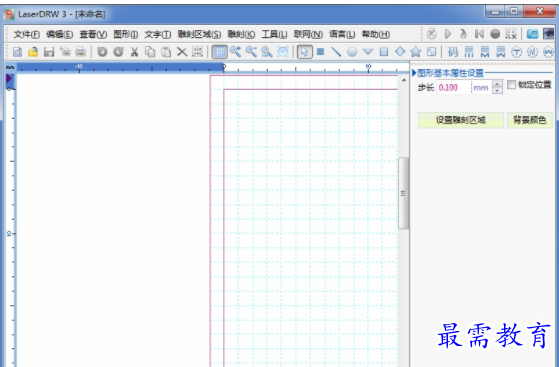The width and height of the screenshot is (559, 367).
Task: Click the skip-to-start engraving icon
Action: [x=479, y=34]
